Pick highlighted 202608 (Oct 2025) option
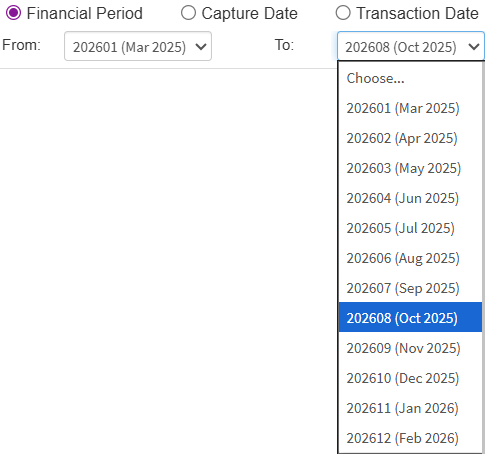 coord(410,317)
